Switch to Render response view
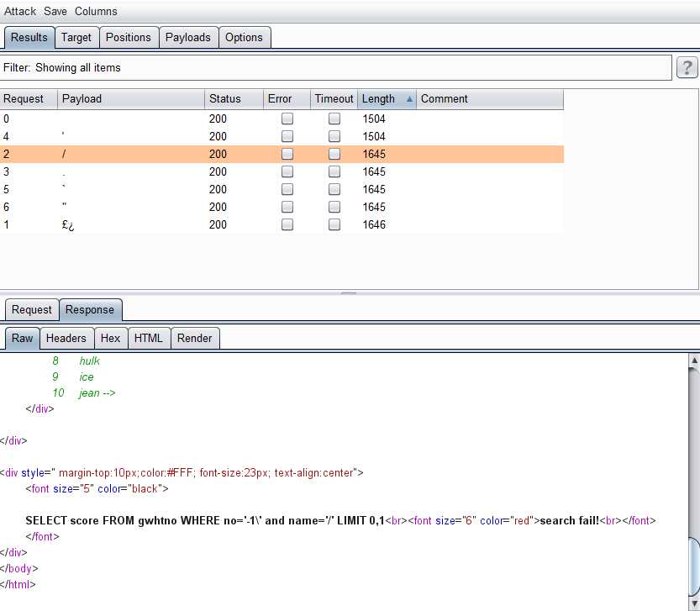The width and height of the screenshot is (700, 611). pos(194,338)
